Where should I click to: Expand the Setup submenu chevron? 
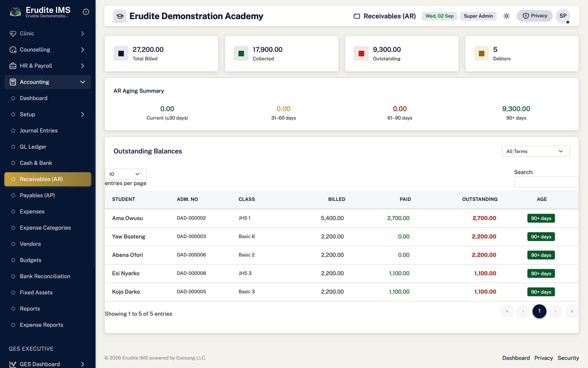83,114
